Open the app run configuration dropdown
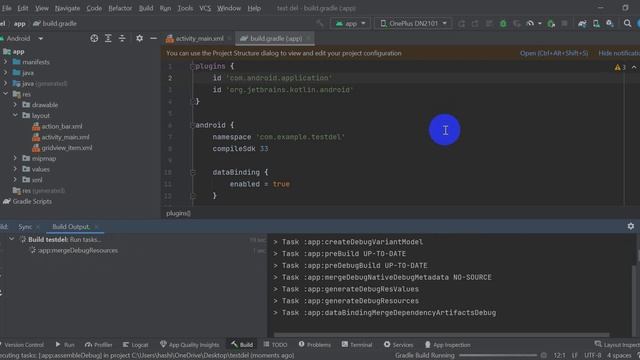Image resolution: width=640 pixels, height=360 pixels. 350,24
